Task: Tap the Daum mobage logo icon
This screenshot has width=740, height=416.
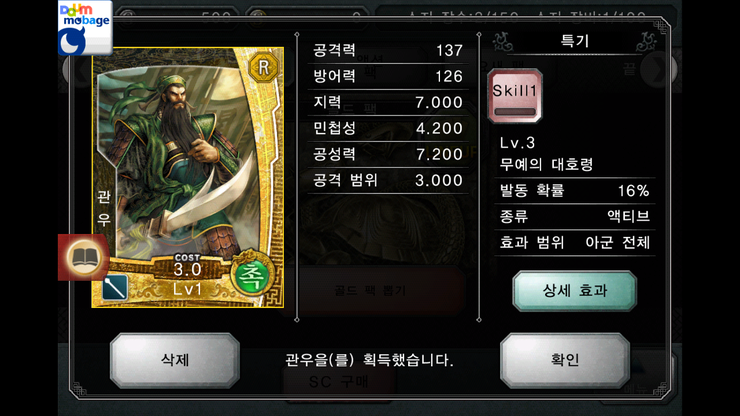Action: point(85,28)
